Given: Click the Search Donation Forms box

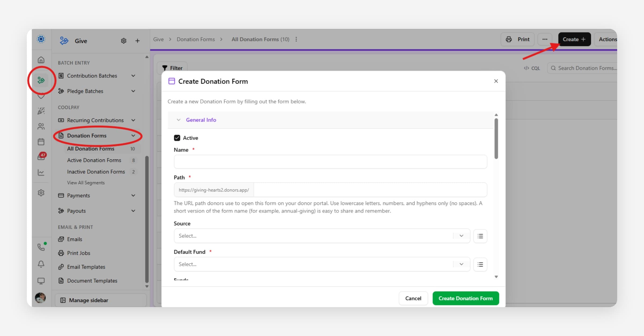Looking at the screenshot, I should point(582,68).
